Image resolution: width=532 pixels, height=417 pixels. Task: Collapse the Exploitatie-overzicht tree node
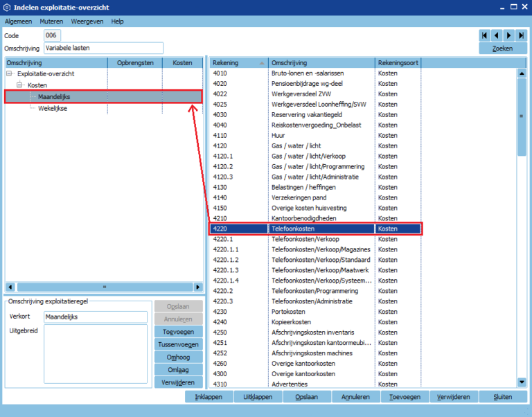9,73
